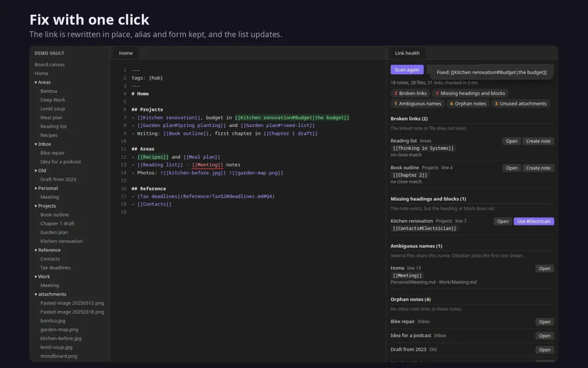The height and width of the screenshot is (368, 588).
Task: Toggle the Unused attachments filter chip
Action: point(520,103)
